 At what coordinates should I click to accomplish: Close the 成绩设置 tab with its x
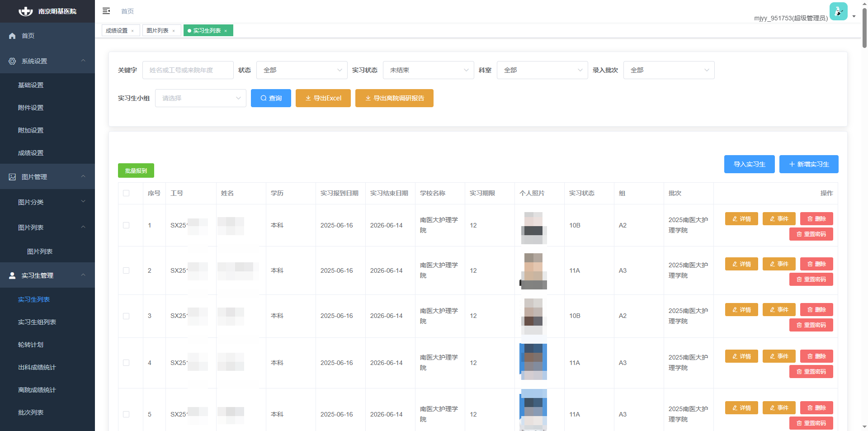point(132,31)
